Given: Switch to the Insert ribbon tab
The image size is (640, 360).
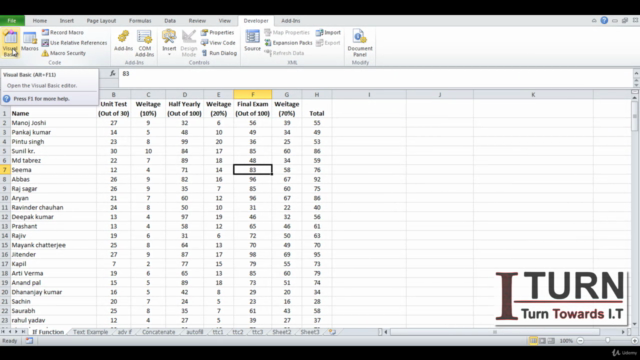Looking at the screenshot, I should coord(67,20).
